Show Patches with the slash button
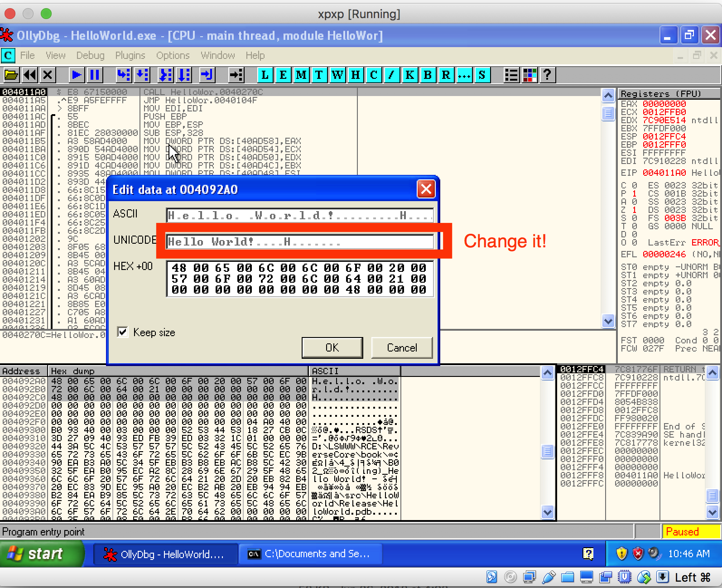This screenshot has width=722, height=588. [x=392, y=75]
